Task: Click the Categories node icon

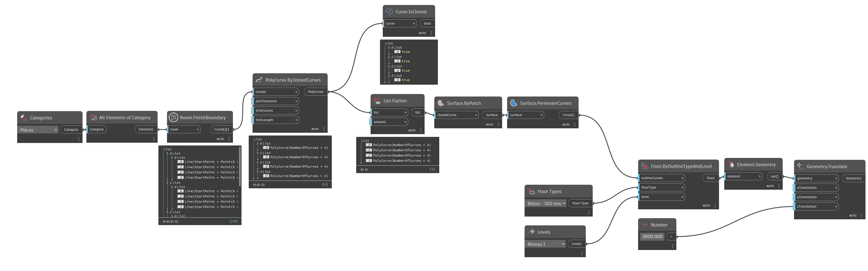Action: click(x=24, y=118)
